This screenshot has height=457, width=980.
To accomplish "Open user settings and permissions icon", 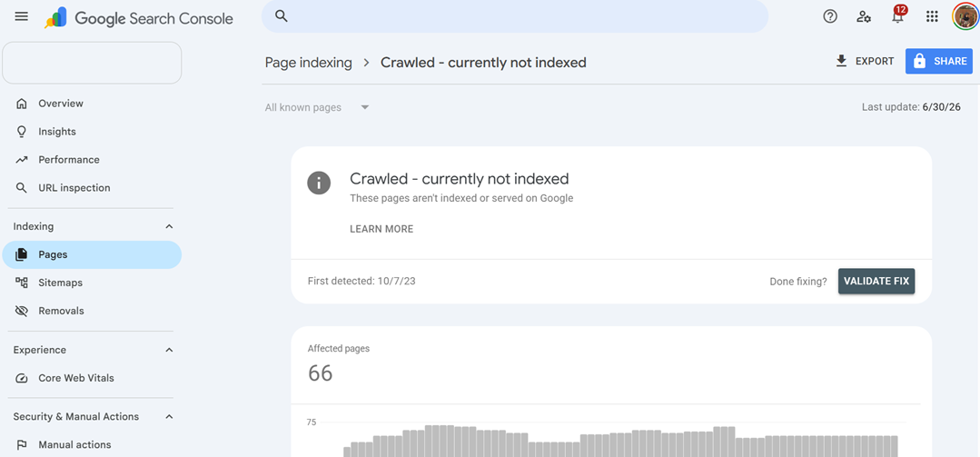I will (864, 17).
